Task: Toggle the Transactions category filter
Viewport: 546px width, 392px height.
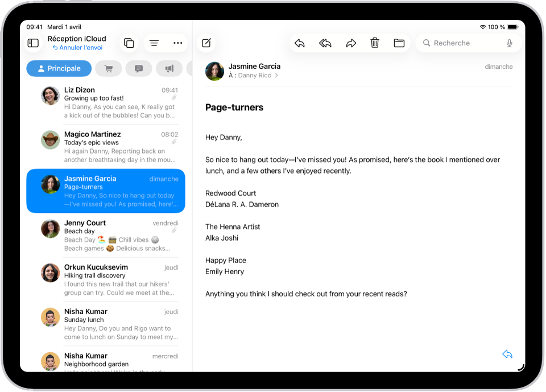Action: coord(108,68)
